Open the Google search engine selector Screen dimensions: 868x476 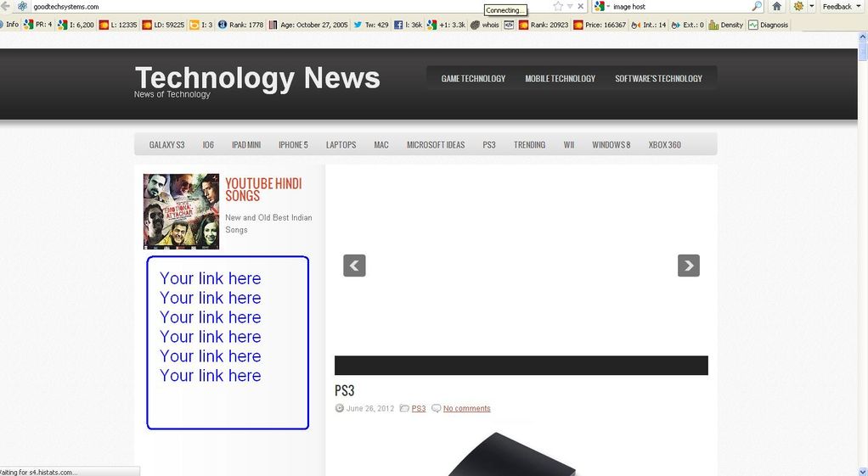601,6
